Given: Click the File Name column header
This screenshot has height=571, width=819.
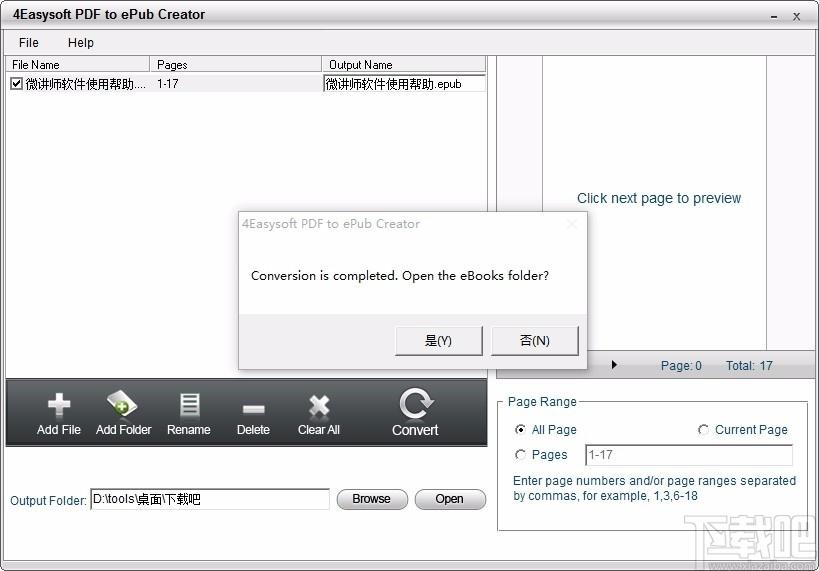Looking at the screenshot, I should [78, 64].
